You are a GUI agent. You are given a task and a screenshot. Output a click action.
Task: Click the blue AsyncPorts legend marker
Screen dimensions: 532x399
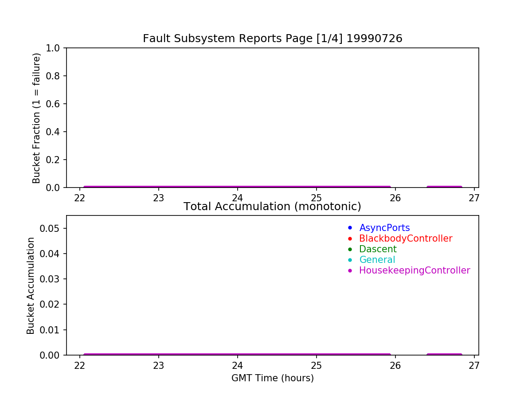(x=350, y=228)
